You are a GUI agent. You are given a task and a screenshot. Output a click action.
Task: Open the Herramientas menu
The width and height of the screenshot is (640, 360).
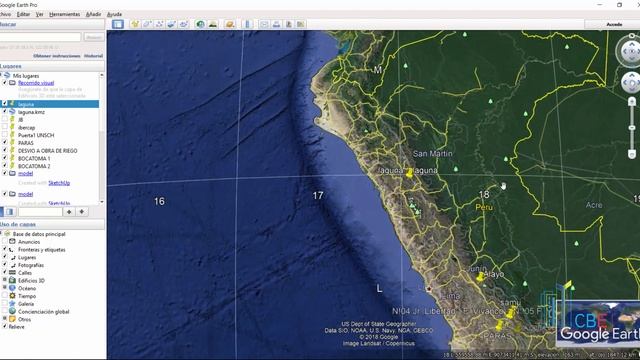tap(64, 14)
